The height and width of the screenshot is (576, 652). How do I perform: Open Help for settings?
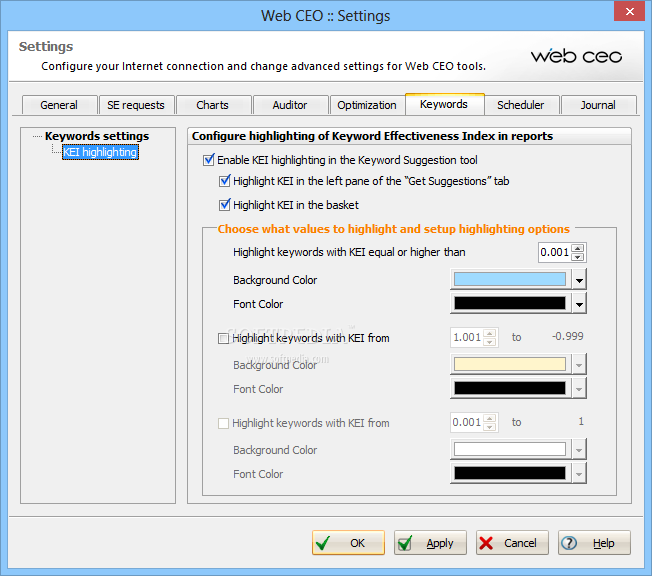tap(594, 543)
